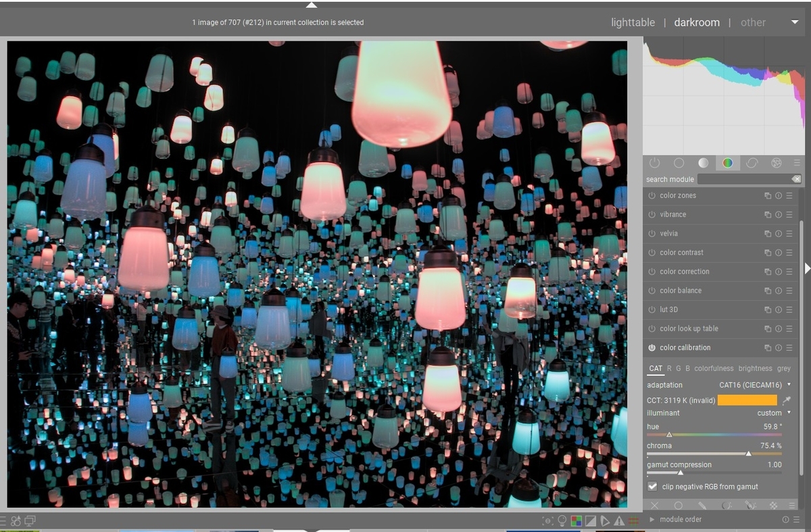Select the color modules group icon
The image size is (811, 532).
pyautogui.click(x=727, y=163)
